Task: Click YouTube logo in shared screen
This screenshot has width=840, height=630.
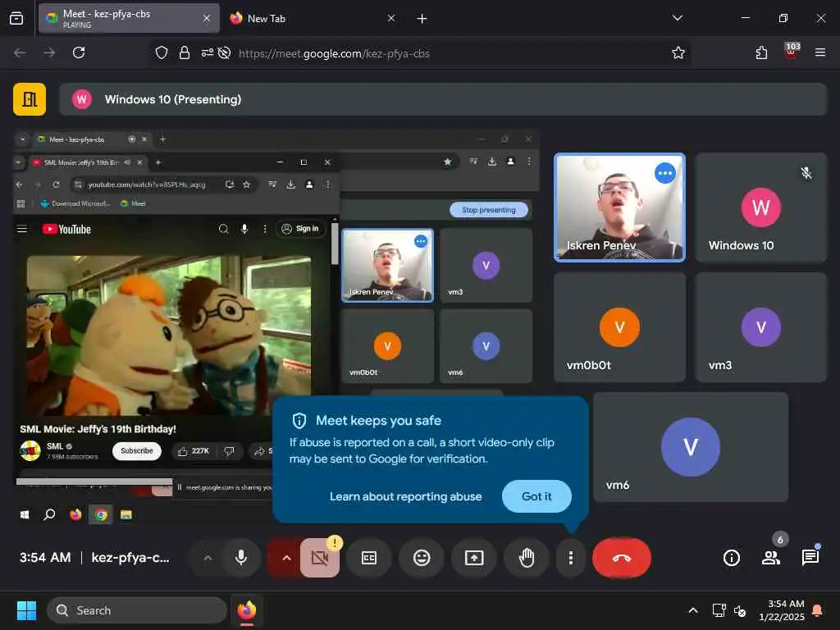Action: [66, 230]
